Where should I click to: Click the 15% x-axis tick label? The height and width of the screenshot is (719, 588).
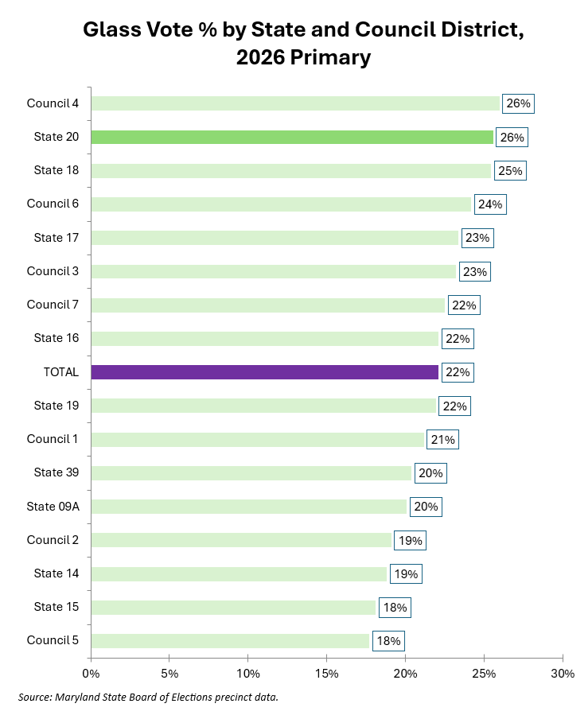(326, 673)
